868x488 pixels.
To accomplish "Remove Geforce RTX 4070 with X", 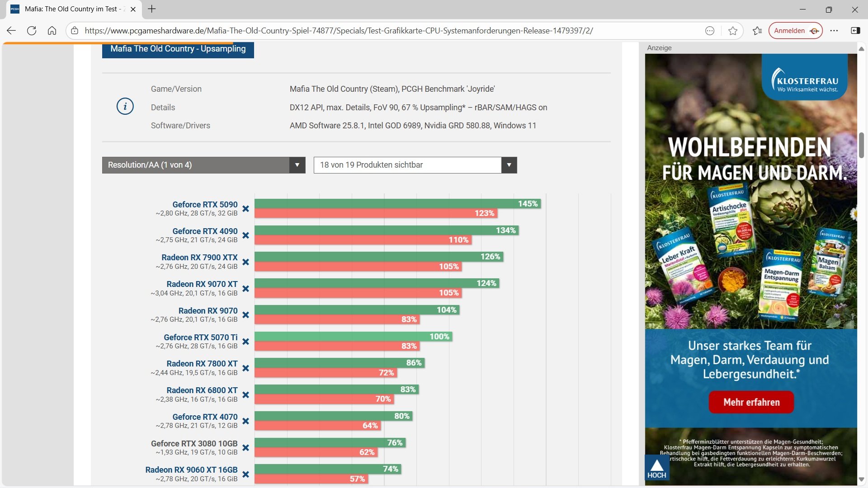I will tap(245, 421).
